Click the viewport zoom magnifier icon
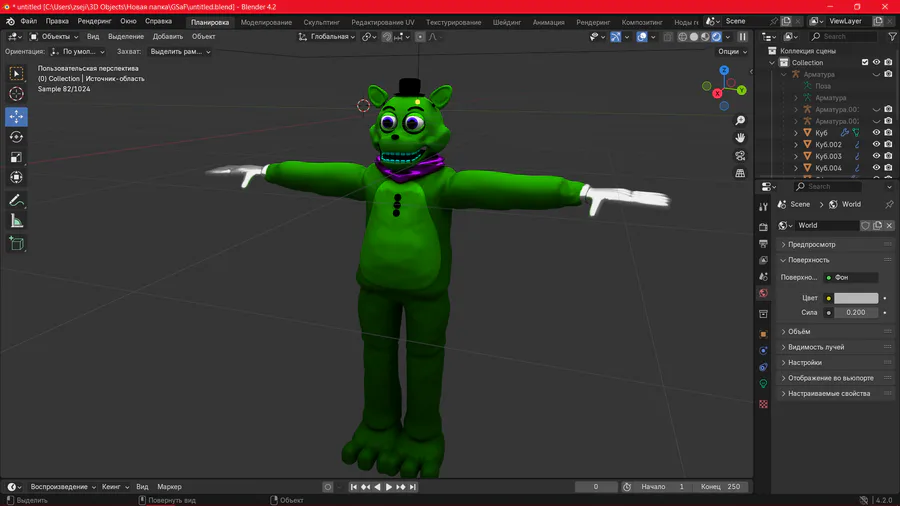 coord(740,120)
